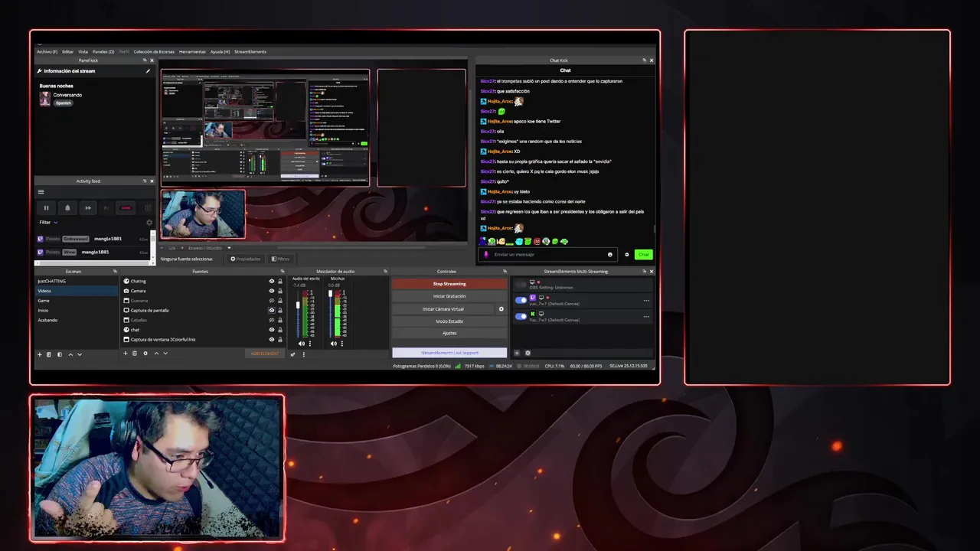
Task: Open emoji picker in chat input
Action: click(610, 255)
